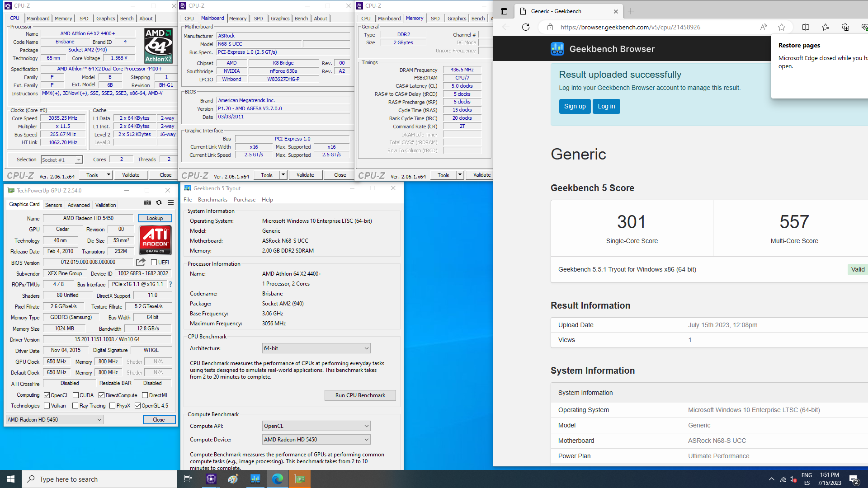Open the notification center icon
This screenshot has width=868, height=488.
tap(854, 479)
